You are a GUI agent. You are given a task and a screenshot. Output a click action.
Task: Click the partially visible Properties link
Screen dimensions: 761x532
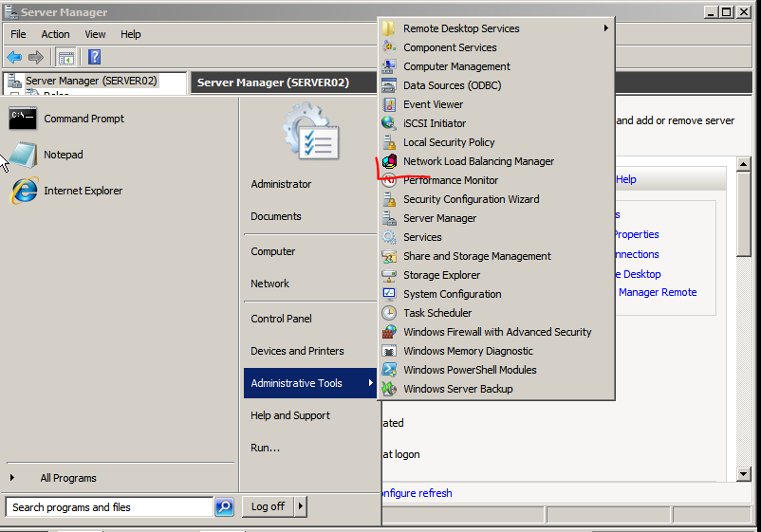(638, 234)
